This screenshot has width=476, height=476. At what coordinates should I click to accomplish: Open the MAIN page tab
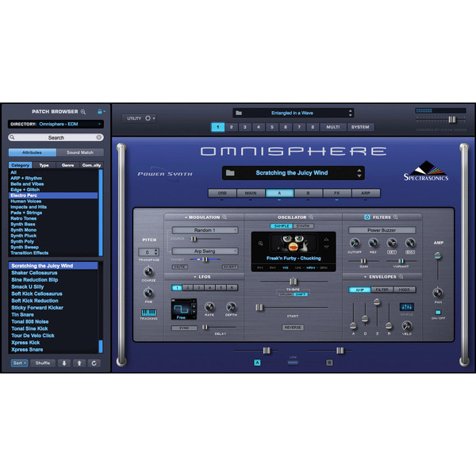(251, 193)
